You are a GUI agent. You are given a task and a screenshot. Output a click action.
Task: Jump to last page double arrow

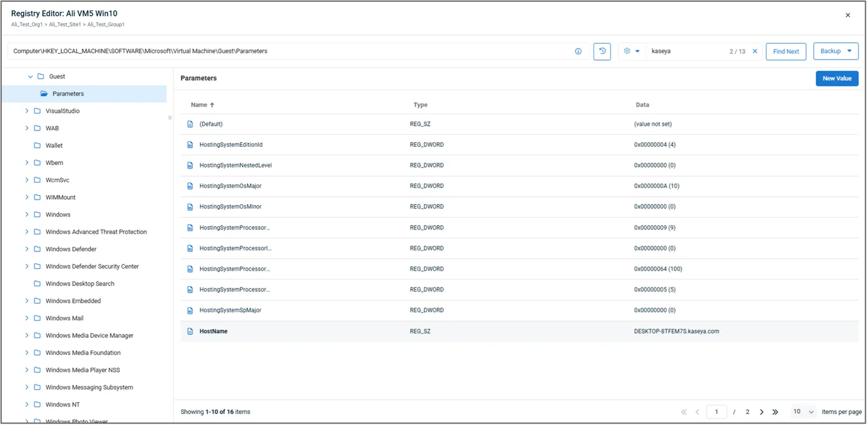tap(775, 412)
